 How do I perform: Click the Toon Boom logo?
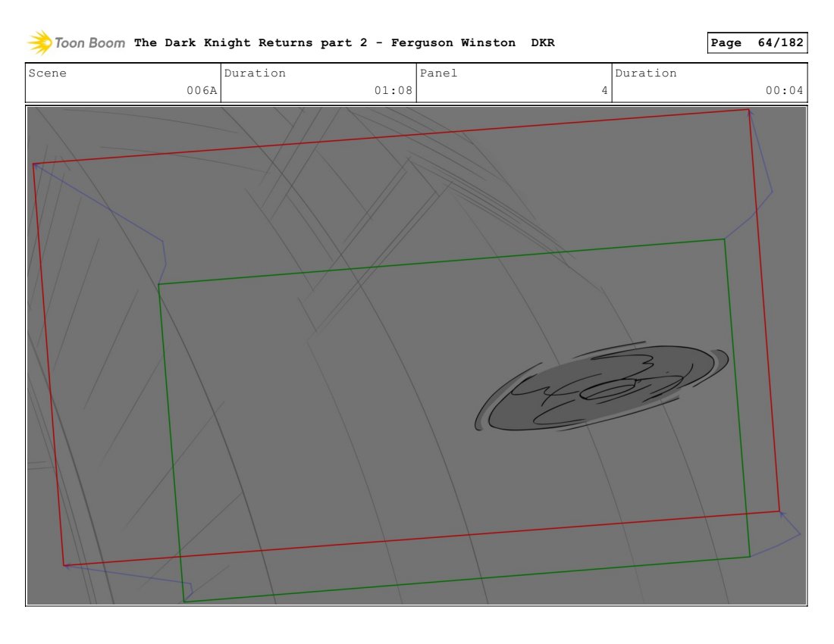[x=77, y=42]
